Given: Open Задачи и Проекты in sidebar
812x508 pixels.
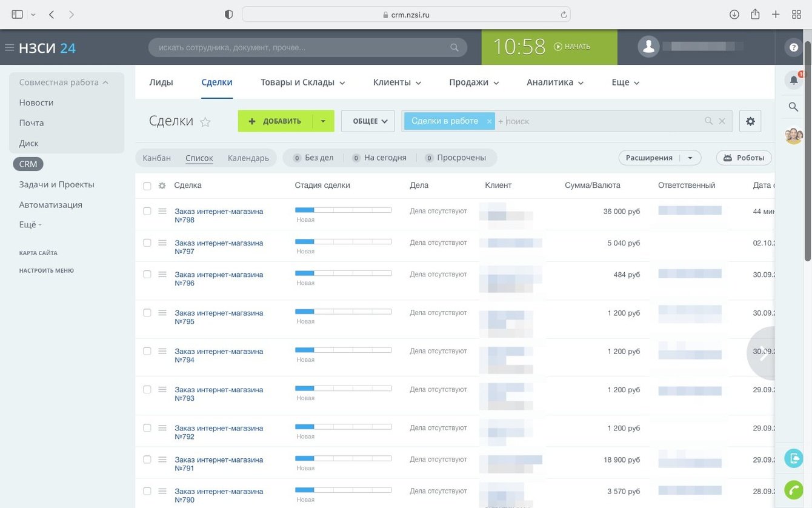Looking at the screenshot, I should pos(57,184).
